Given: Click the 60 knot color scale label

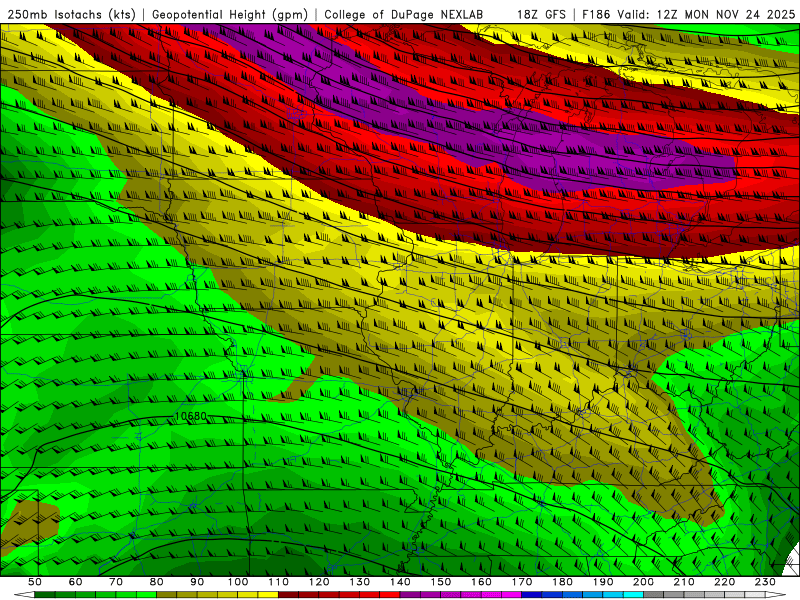Looking at the screenshot, I should [x=75, y=582].
